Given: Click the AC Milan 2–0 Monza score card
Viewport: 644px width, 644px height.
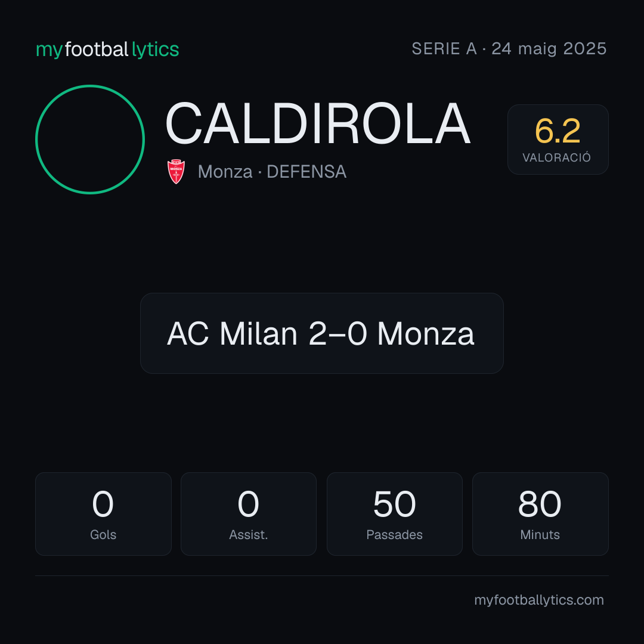Looking at the screenshot, I should (321, 333).
